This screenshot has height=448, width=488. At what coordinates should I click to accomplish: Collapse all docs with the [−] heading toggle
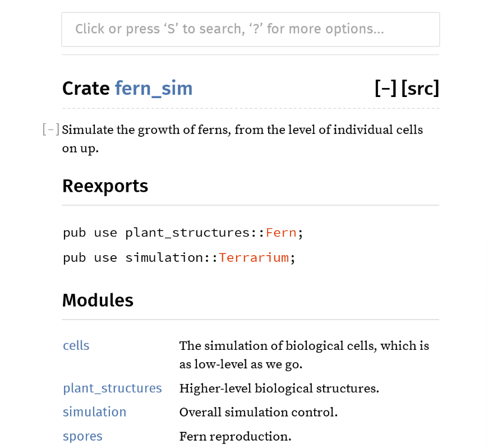pos(385,89)
